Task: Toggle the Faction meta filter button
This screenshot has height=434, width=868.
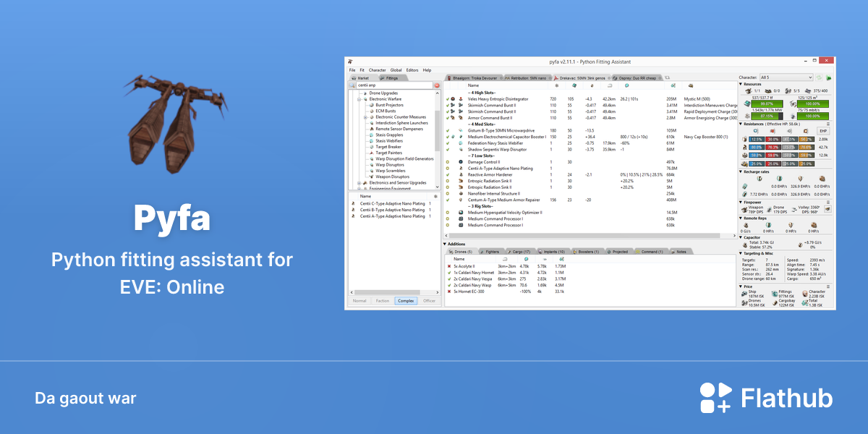Action: (383, 300)
